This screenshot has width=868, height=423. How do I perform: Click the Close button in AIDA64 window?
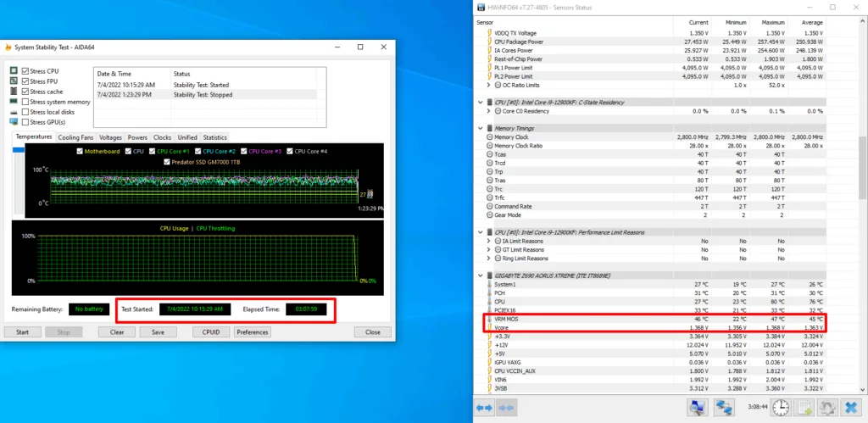point(373,332)
